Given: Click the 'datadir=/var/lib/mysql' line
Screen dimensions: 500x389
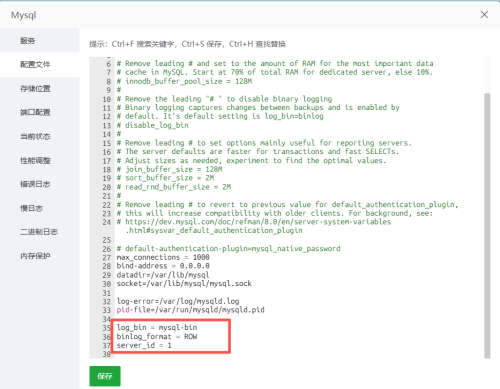Looking at the screenshot, I should (x=163, y=275).
